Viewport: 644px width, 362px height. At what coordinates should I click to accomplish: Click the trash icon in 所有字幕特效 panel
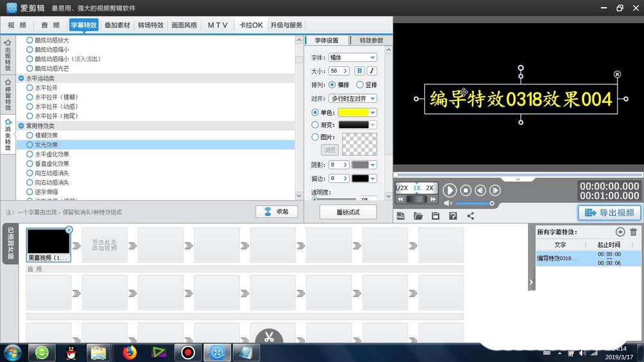(x=633, y=232)
